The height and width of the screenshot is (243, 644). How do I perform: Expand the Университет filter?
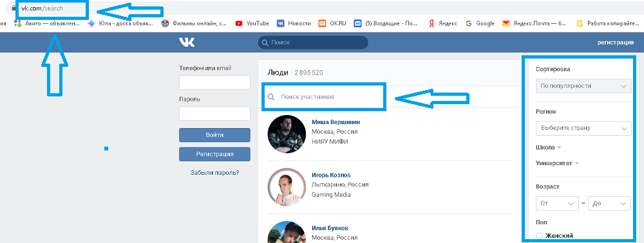(557, 163)
